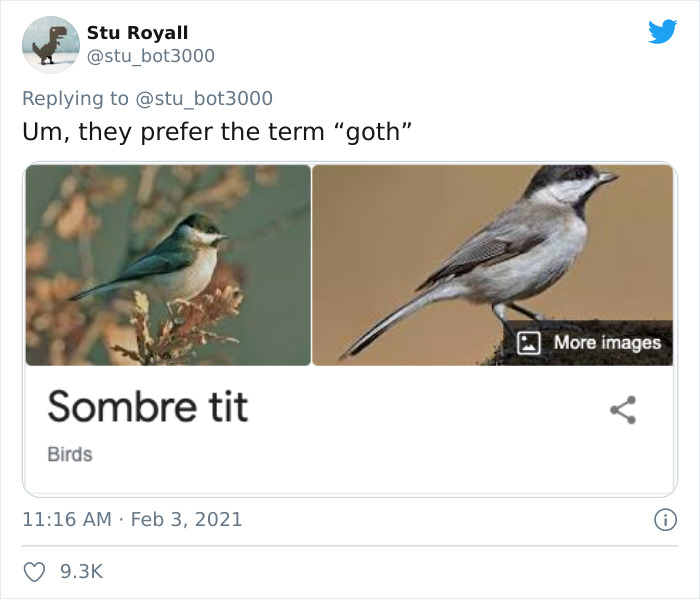The height and width of the screenshot is (599, 700).
Task: Click the 11:16 AM timestamp
Action: pos(67,520)
